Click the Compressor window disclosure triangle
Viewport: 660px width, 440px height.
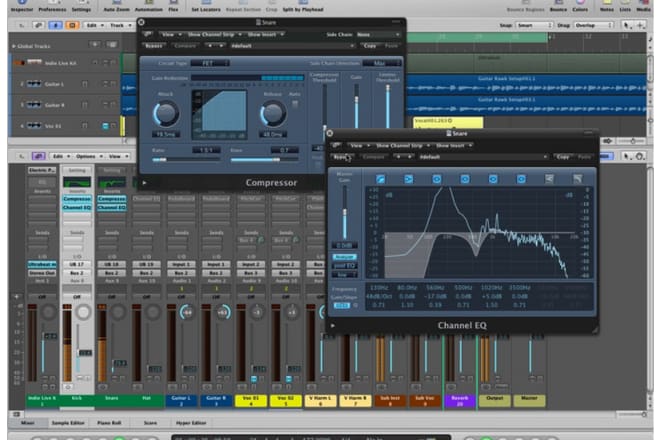(x=144, y=183)
